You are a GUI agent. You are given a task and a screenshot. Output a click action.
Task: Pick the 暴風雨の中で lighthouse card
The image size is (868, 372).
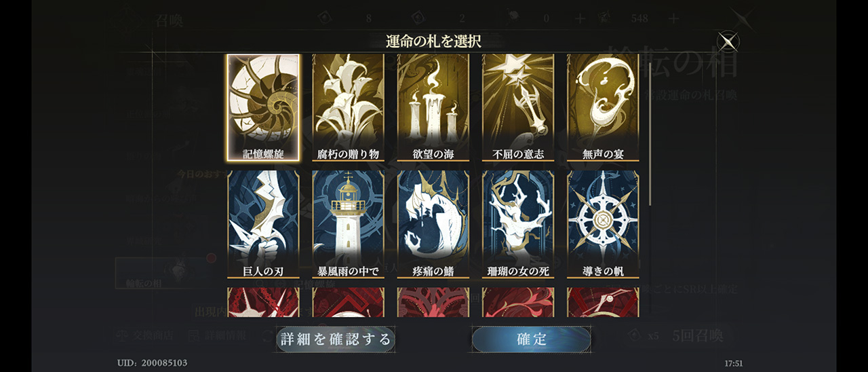pos(348,224)
